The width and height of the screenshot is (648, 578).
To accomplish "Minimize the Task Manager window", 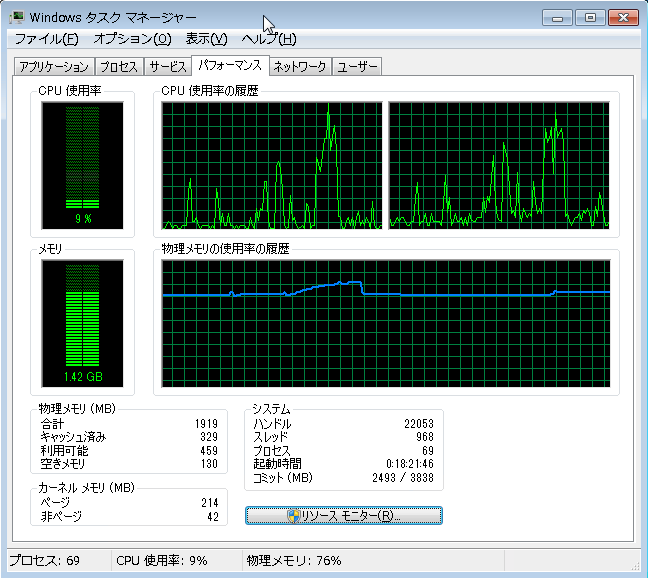I will [x=557, y=18].
